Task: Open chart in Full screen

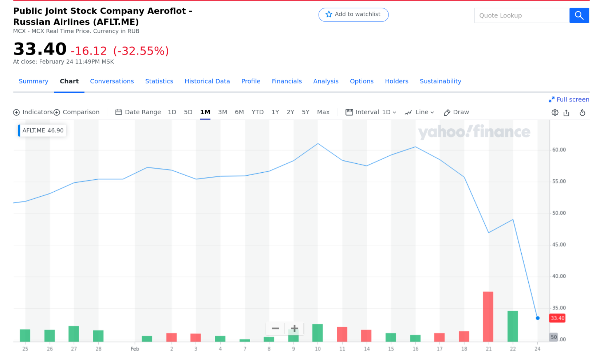Action: (569, 100)
